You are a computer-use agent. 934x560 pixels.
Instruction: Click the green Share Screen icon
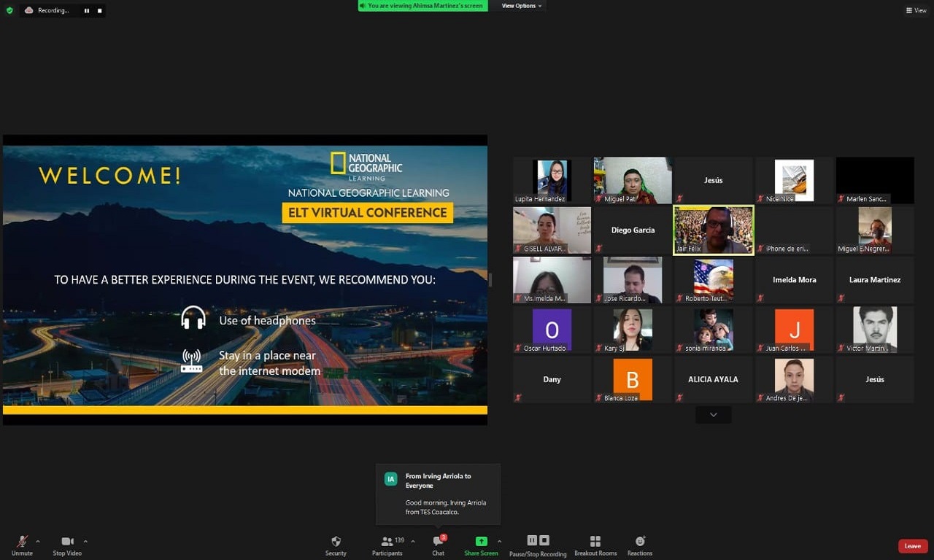[x=481, y=541]
